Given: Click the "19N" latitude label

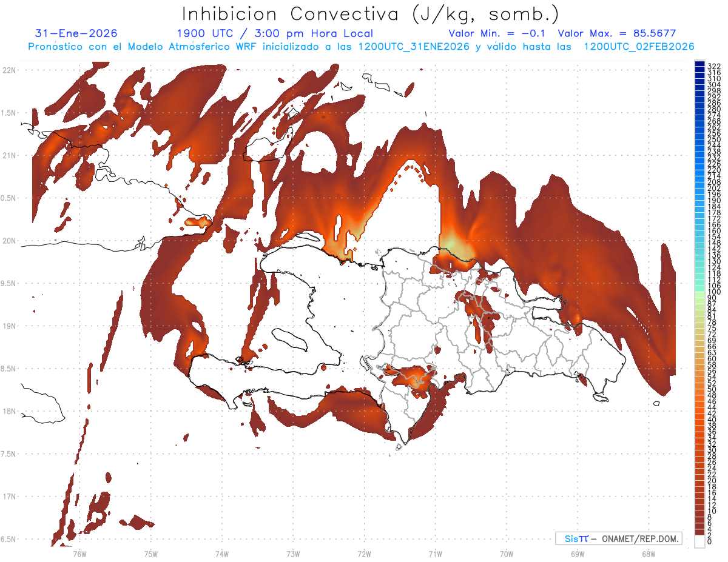Looking at the screenshot, I should click(9, 326).
